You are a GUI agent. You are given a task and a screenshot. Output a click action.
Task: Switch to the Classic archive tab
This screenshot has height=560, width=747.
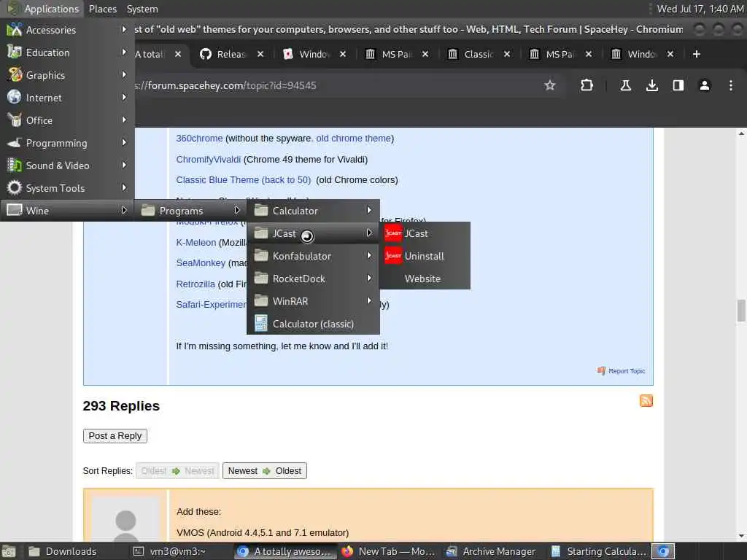(479, 54)
